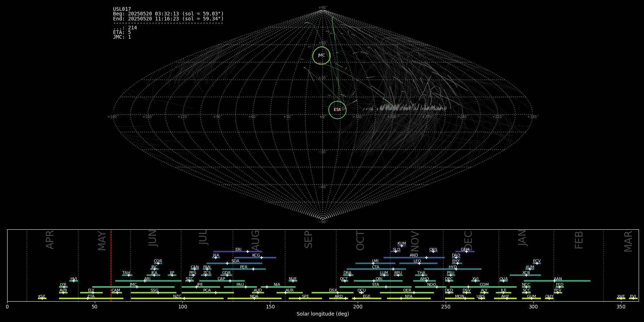This screenshot has height=322, width=644.
Task: Select the KCG shower bar in timeline
Action: (x=255, y=258)
